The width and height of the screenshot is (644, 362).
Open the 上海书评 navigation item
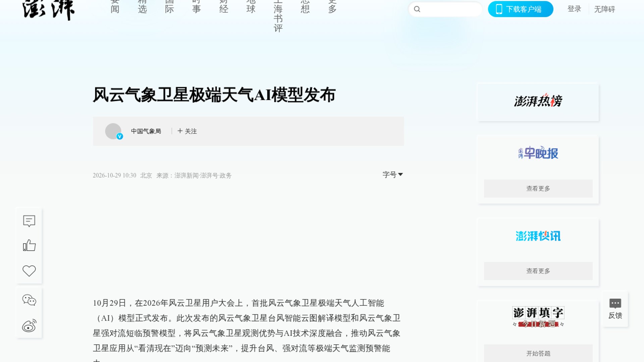(x=278, y=16)
